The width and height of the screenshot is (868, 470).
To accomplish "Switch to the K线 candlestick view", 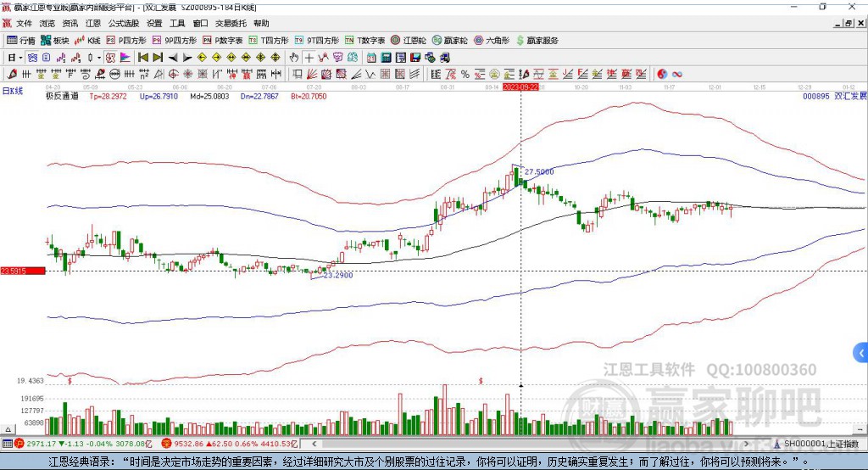I will 87,41.
